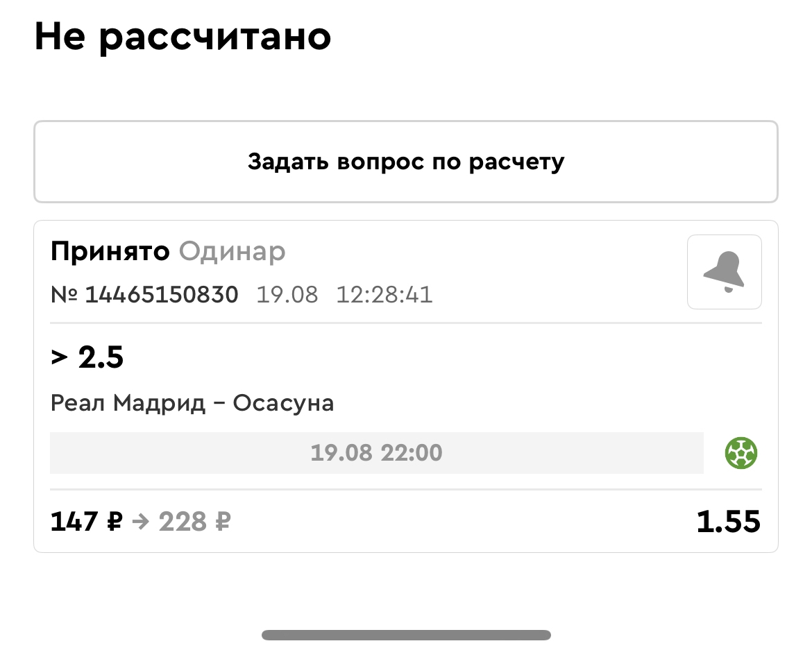The width and height of the screenshot is (812, 657).
Task: Tap the grey arrow between stake and payout
Action: (140, 522)
